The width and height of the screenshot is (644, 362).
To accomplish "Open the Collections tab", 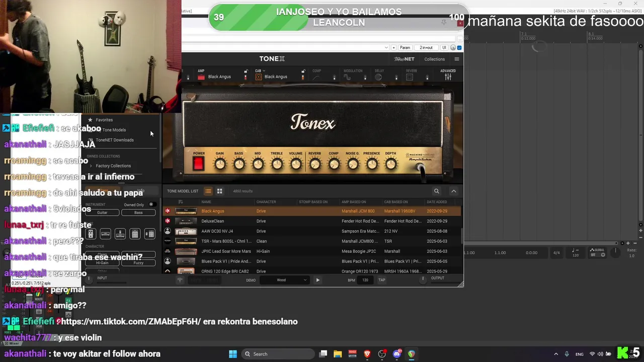I will [x=434, y=59].
